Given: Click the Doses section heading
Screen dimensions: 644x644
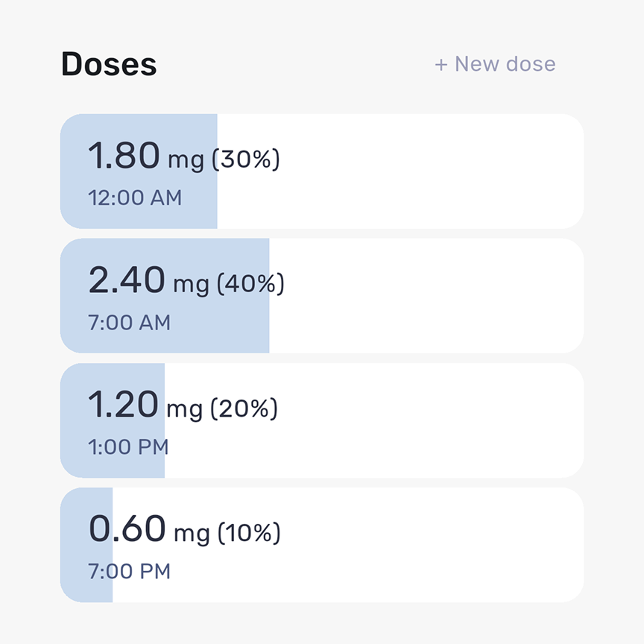Looking at the screenshot, I should tap(109, 64).
